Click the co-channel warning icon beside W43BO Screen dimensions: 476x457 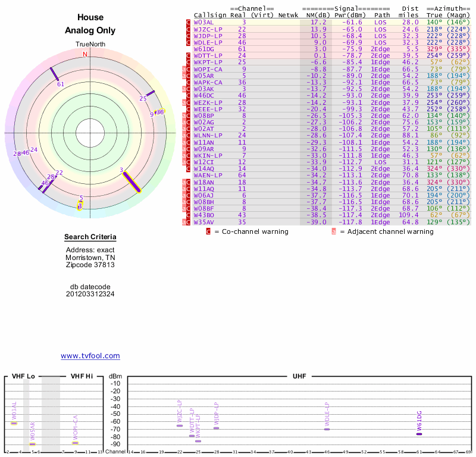point(189,215)
